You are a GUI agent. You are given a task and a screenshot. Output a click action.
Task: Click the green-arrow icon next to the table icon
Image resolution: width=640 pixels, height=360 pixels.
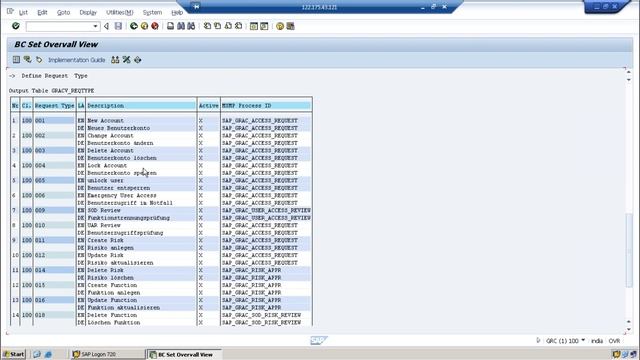(27, 60)
